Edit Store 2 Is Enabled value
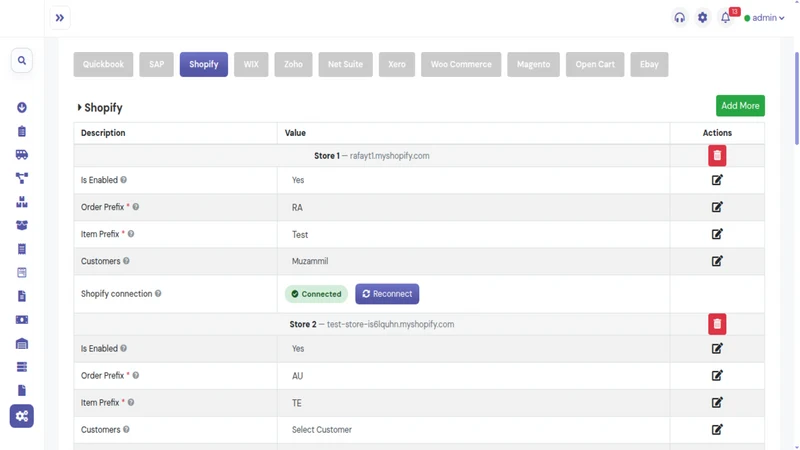 coord(717,348)
